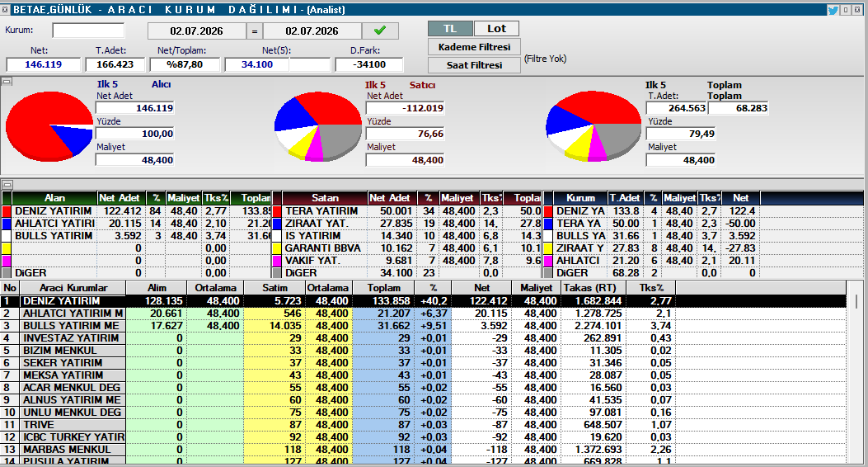Collapse the pie chart summary panel
The image size is (868, 467).
pos(7,82)
